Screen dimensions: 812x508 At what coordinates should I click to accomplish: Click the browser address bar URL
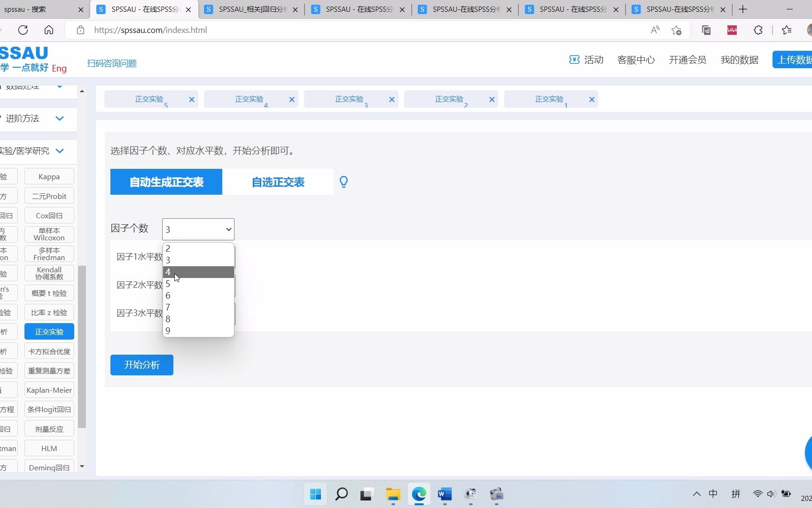[150, 30]
